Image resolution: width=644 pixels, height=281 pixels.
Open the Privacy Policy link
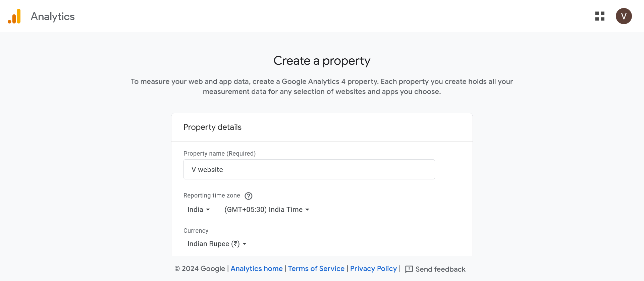(373, 269)
